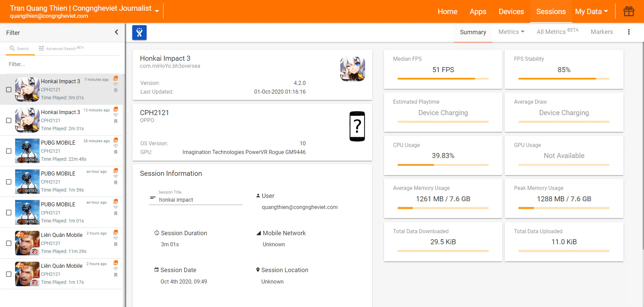
Task: Click the bookmark icon on Liên Quân 1m 17s session
Action: (116, 275)
